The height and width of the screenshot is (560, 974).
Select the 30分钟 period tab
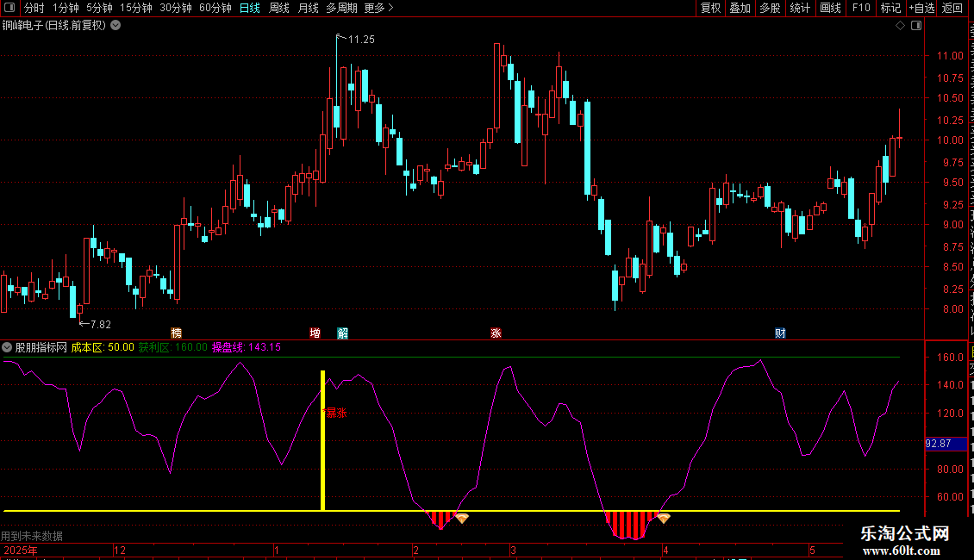[176, 8]
